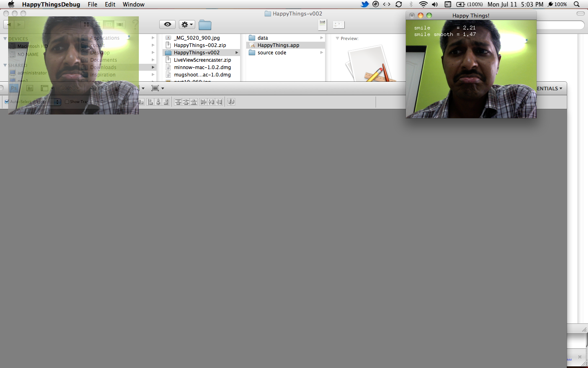This screenshot has width=588, height=368.
Task: Open Spotlight search magnifier
Action: pos(577,4)
